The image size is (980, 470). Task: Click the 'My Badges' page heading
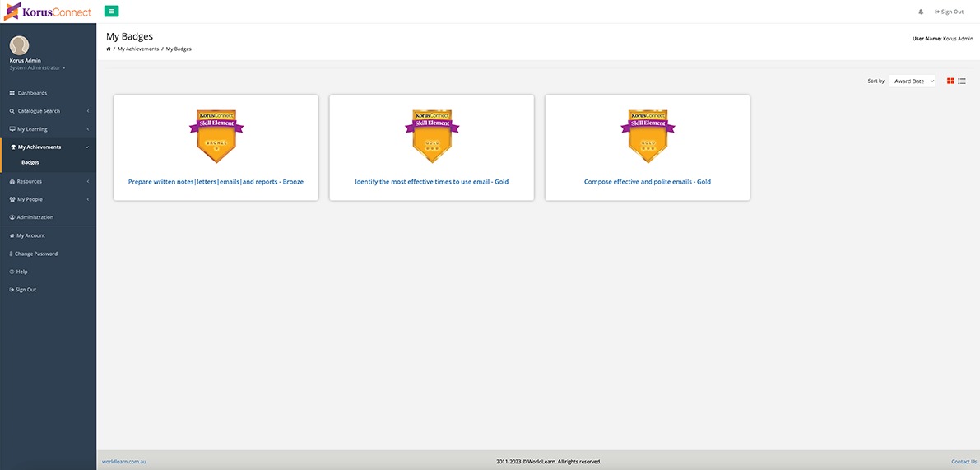click(x=129, y=36)
